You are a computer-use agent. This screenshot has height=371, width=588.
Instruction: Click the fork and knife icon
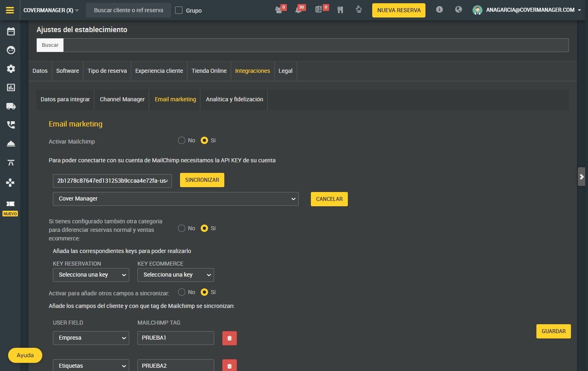click(x=340, y=10)
